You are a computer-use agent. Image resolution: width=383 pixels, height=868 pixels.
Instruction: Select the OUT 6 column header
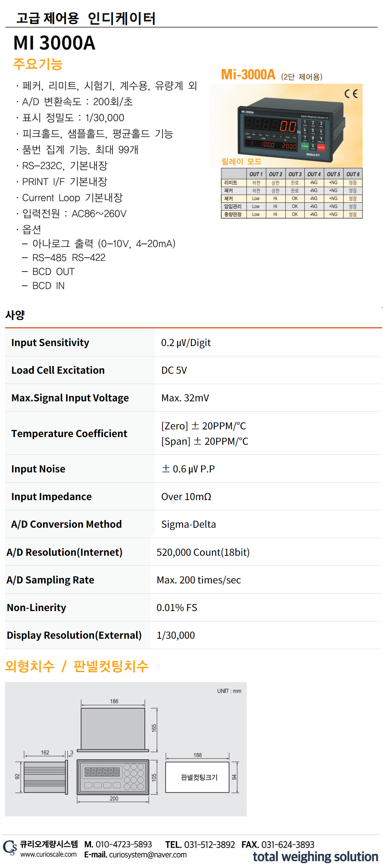point(353,174)
